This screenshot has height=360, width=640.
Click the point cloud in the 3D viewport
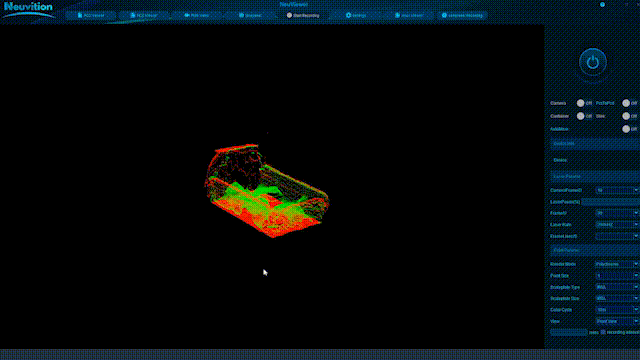(x=266, y=191)
